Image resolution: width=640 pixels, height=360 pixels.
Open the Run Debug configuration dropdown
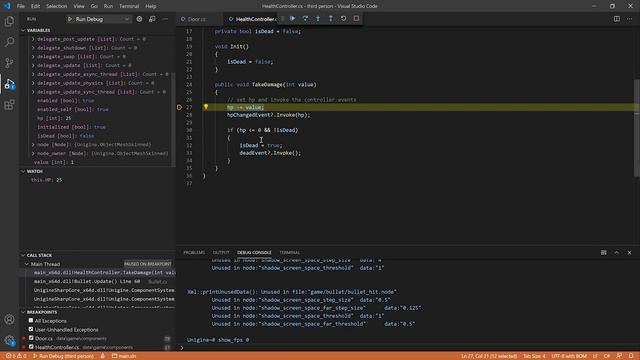pos(99,19)
